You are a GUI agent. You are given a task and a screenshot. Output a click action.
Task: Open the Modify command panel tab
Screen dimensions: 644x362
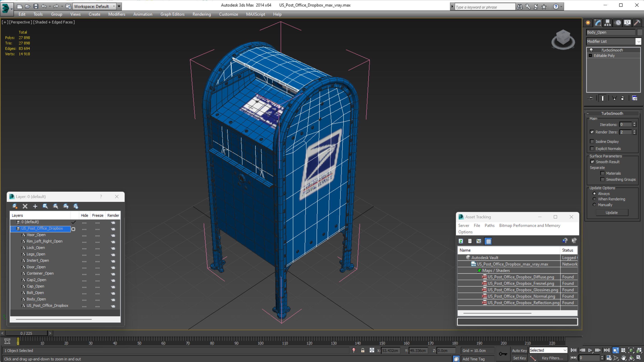(x=598, y=23)
